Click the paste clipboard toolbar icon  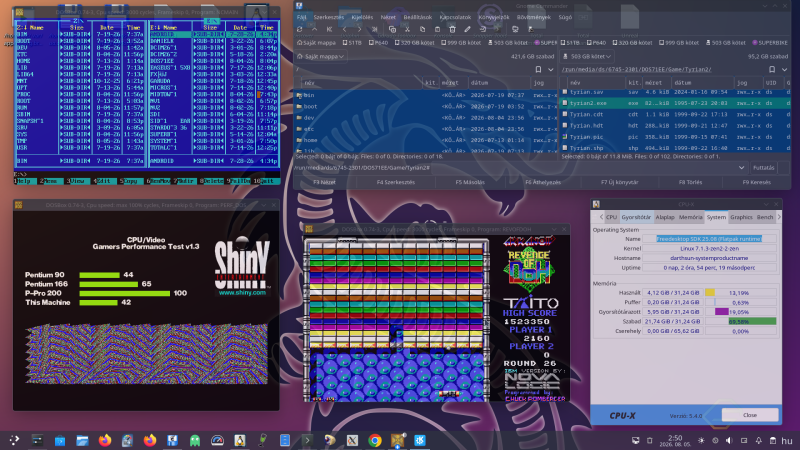pyautogui.click(x=437, y=30)
